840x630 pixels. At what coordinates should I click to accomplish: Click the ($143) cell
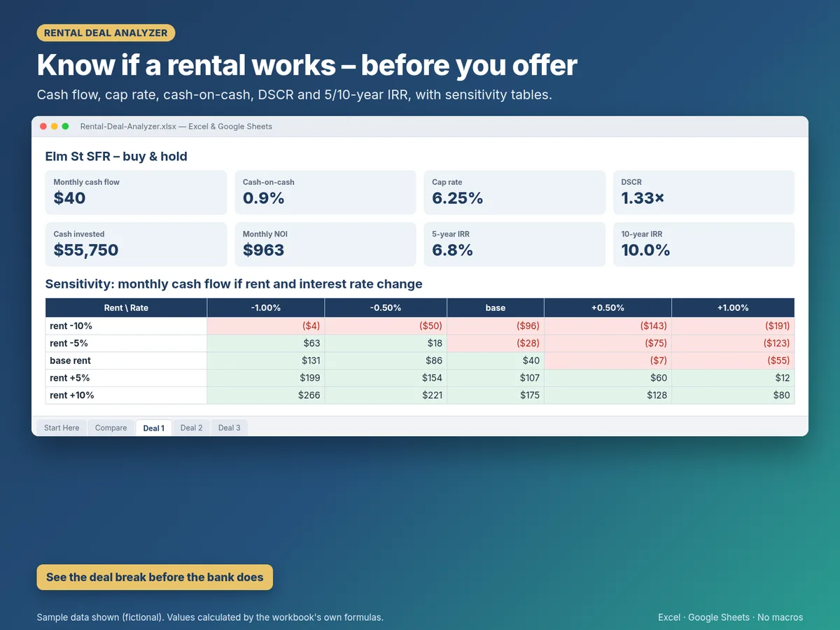pos(608,326)
